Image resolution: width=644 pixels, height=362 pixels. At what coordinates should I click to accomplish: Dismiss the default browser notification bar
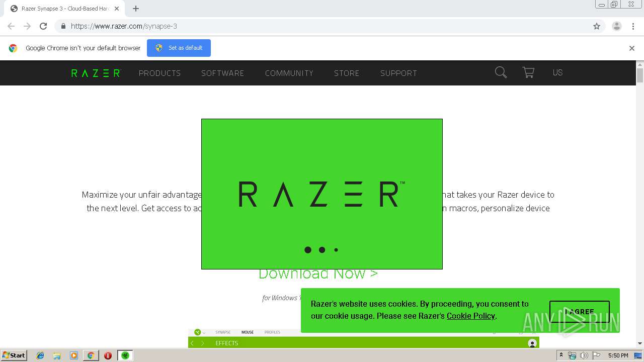click(632, 48)
